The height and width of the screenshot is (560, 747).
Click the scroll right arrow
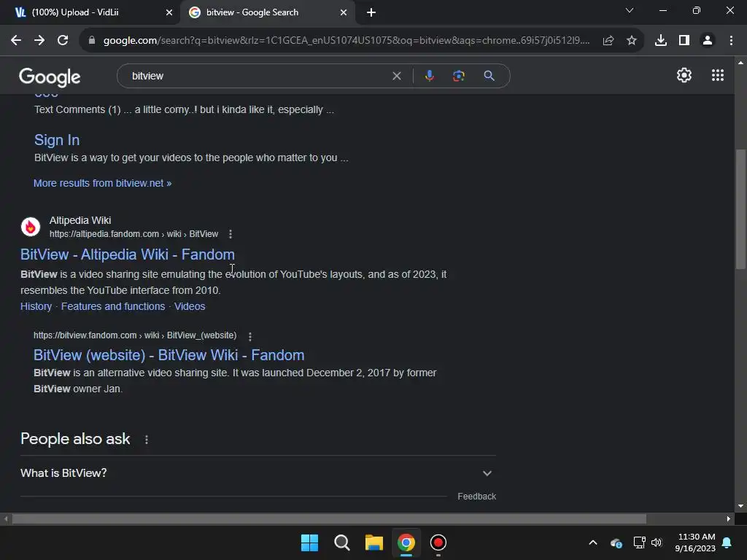point(729,518)
